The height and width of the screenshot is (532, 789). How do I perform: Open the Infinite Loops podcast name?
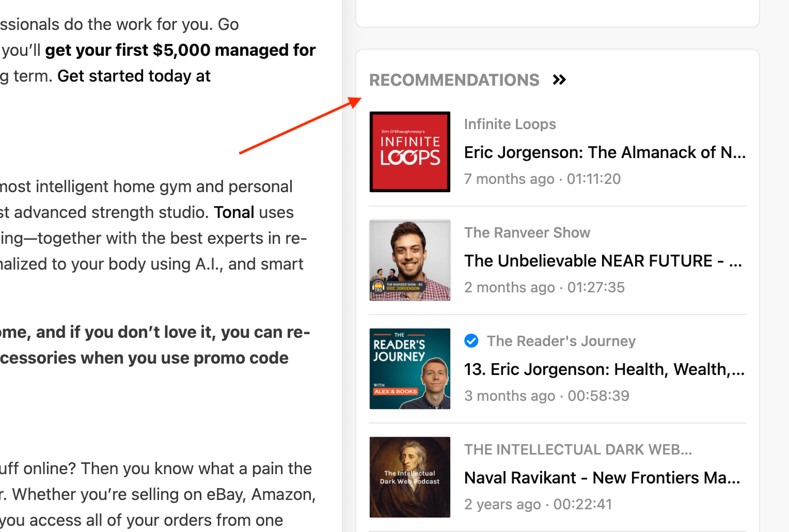pyautogui.click(x=510, y=124)
